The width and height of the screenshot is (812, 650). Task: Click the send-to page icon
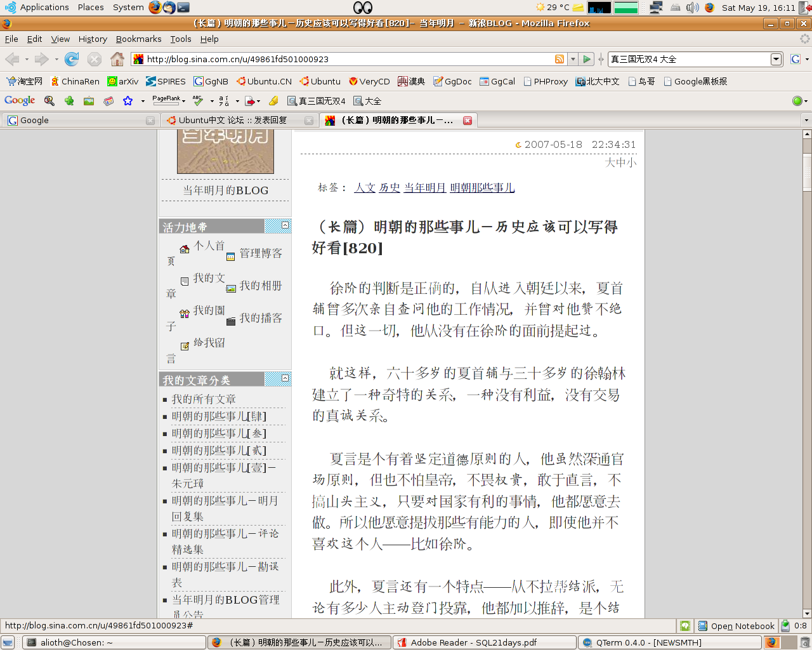pos(250,100)
